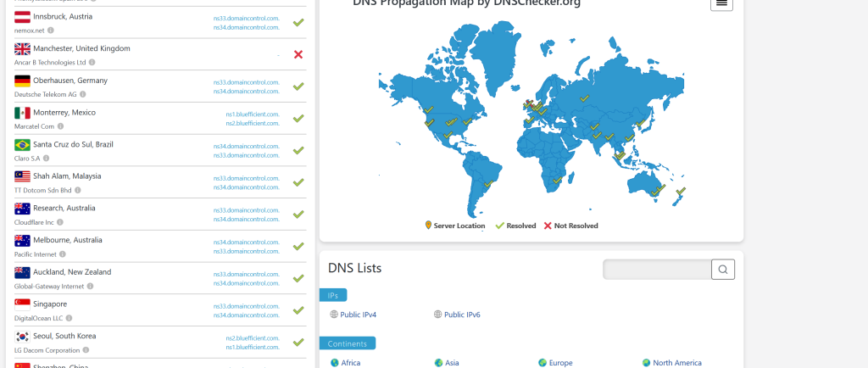Click into the DNS Lists search field

click(657, 270)
